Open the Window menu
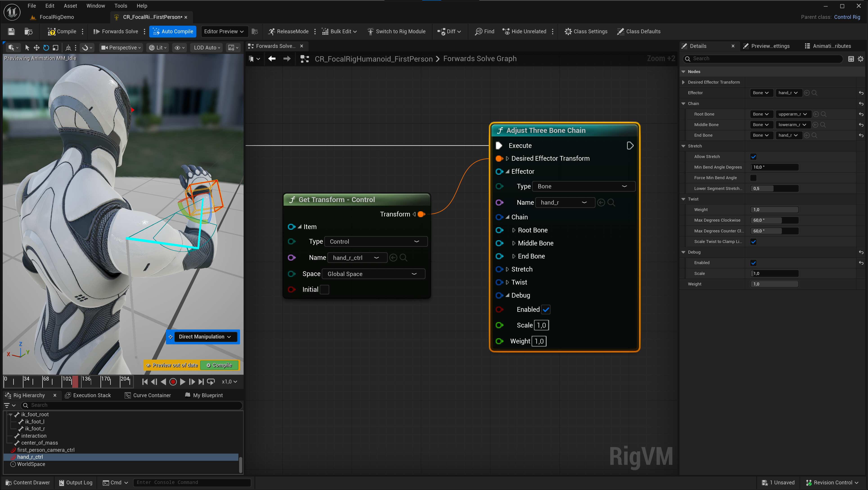 click(x=95, y=6)
